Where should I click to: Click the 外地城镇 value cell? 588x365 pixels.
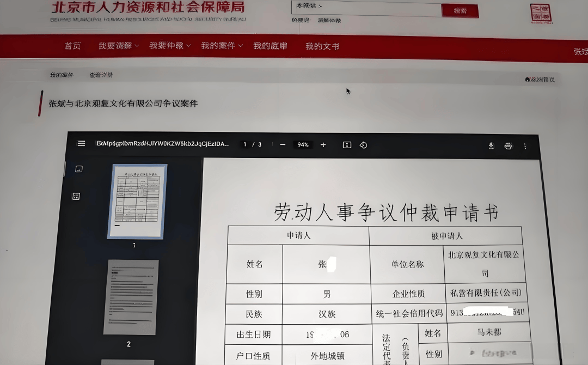click(x=327, y=356)
